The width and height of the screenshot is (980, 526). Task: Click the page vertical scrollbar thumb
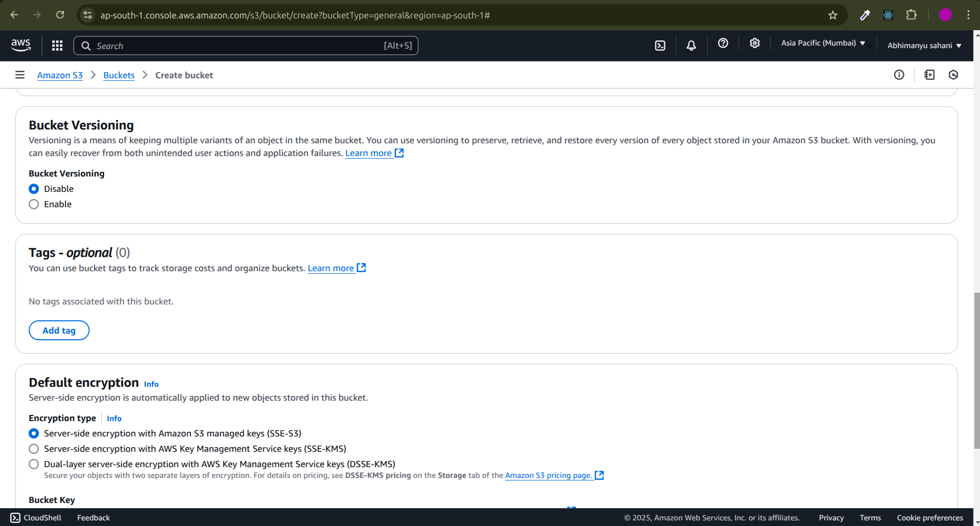pos(977,370)
